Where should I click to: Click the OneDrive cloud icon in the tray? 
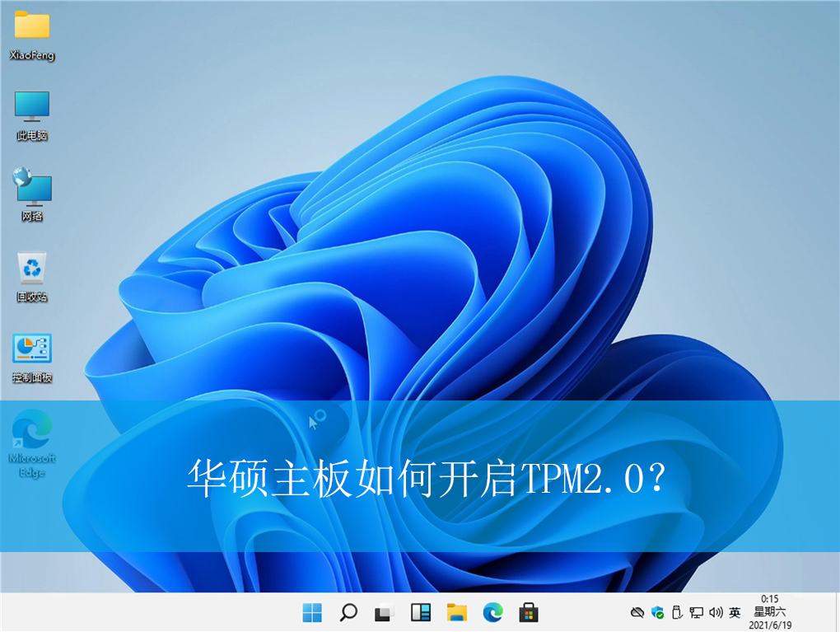[x=637, y=613]
